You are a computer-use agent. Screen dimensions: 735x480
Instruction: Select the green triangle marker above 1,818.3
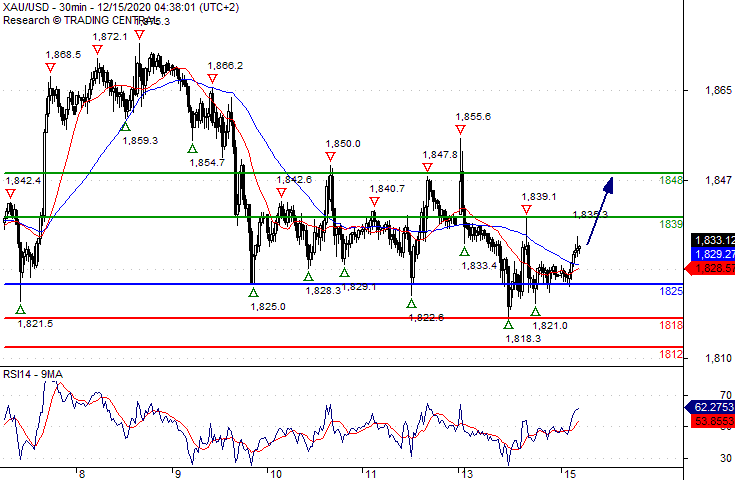pyautogui.click(x=509, y=324)
